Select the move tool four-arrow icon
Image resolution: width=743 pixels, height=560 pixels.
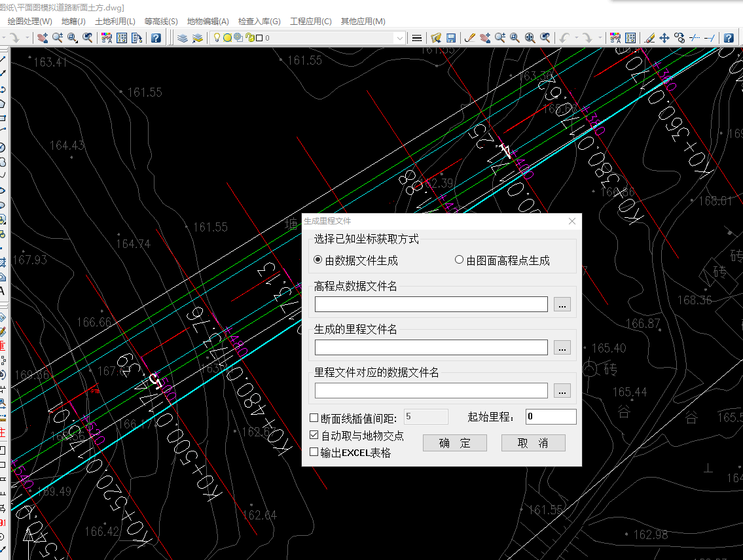pyautogui.click(x=664, y=38)
